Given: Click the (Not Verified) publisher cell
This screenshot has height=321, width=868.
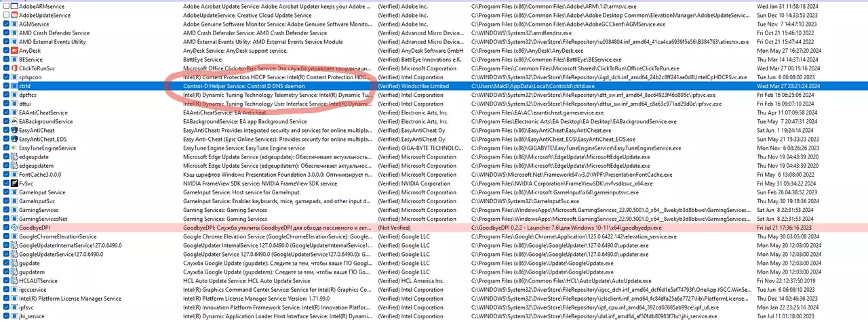Looking at the screenshot, I should [394, 228].
